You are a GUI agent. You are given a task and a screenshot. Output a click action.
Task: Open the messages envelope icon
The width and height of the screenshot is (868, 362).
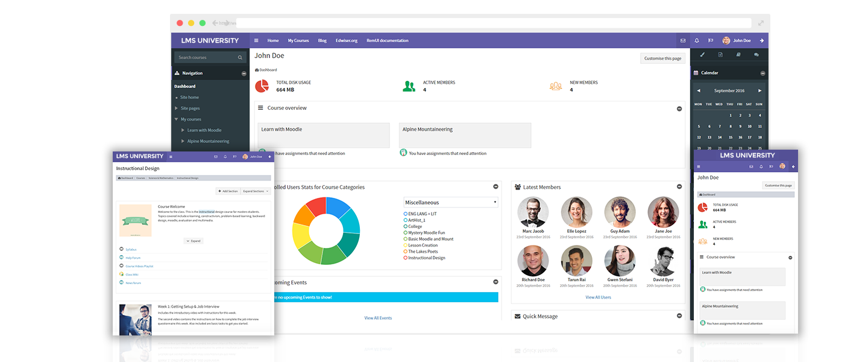683,40
